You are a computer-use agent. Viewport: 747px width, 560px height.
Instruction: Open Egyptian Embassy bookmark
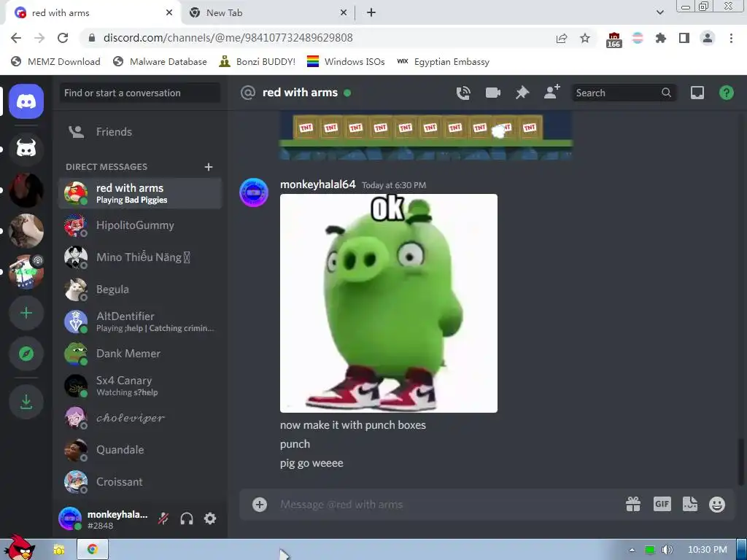[x=443, y=61]
